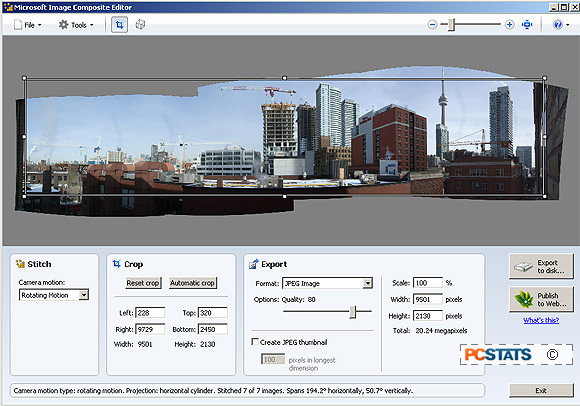Select the 3D projection cube tool
580x406 pixels.
click(x=140, y=25)
